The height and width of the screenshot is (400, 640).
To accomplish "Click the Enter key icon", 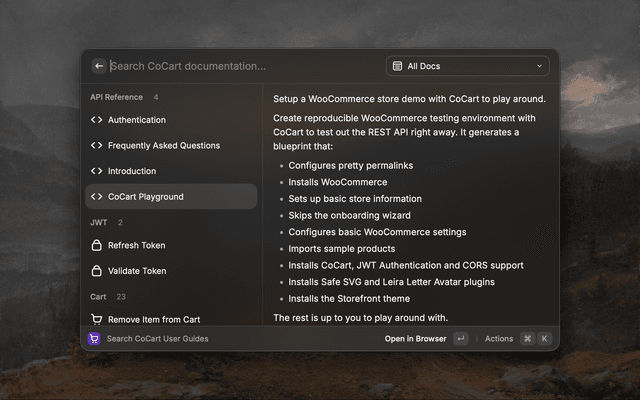I will coord(461,338).
